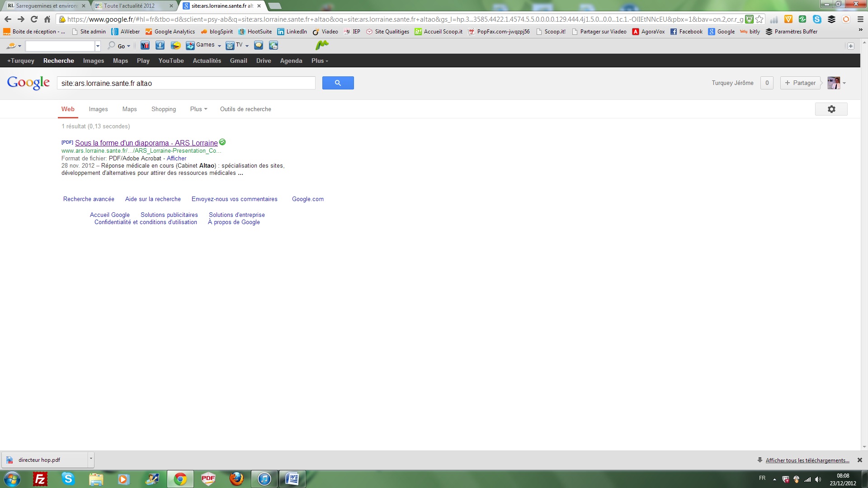Switch to the Toute l'actualité 2012 tab
Image resolution: width=868 pixels, height=488 pixels.
130,6
